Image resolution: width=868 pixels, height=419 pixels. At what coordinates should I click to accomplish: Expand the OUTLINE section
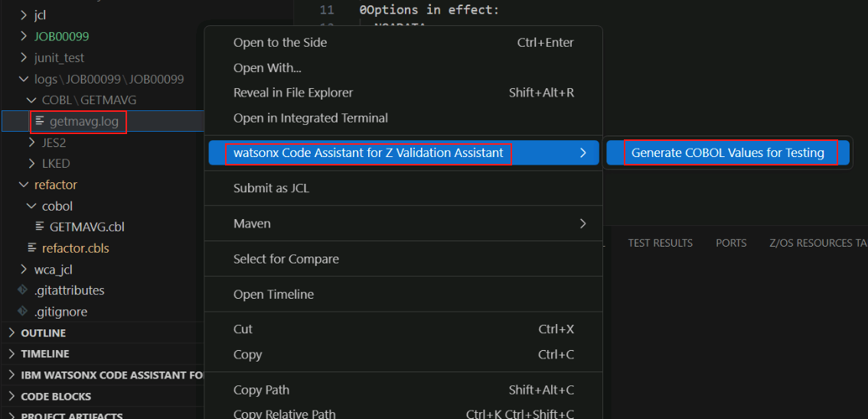point(12,333)
